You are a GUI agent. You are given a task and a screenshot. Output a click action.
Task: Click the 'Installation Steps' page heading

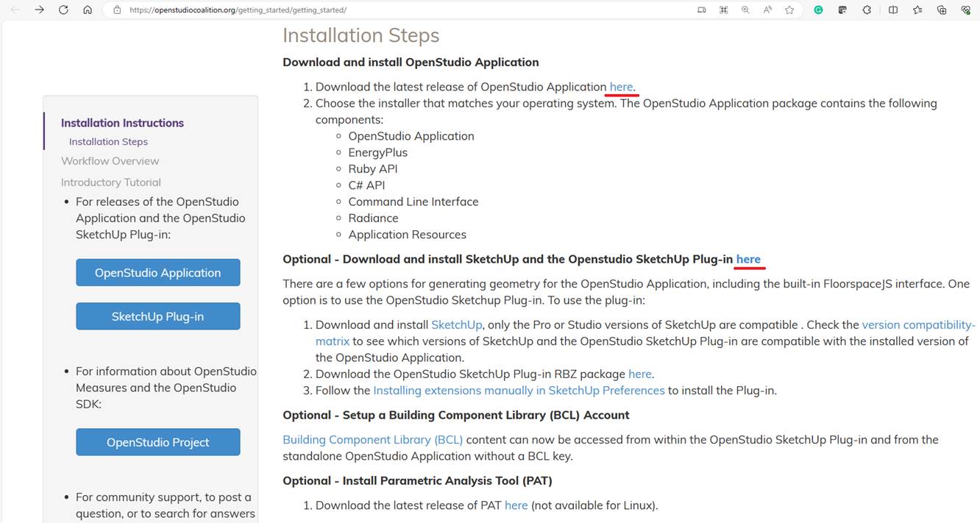coord(361,35)
